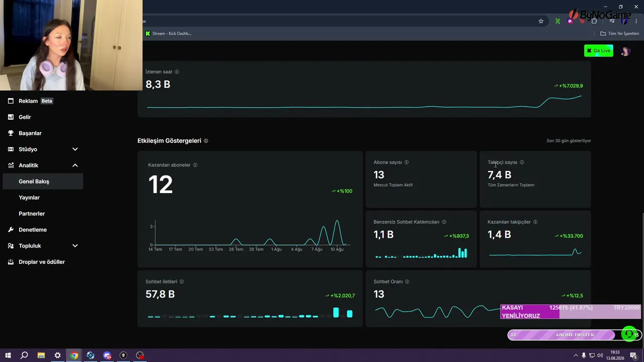
Task: Click the Kazanılan aboneler line chart
Action: click(250, 235)
